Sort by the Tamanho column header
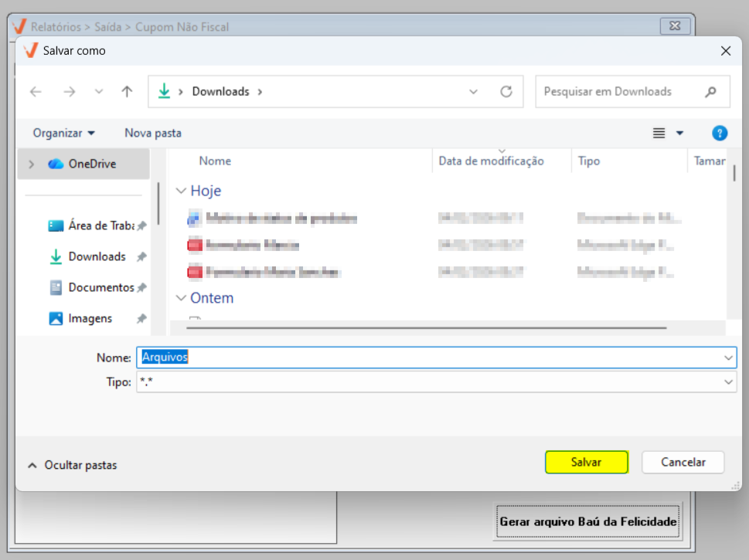The image size is (749, 560). [710, 161]
